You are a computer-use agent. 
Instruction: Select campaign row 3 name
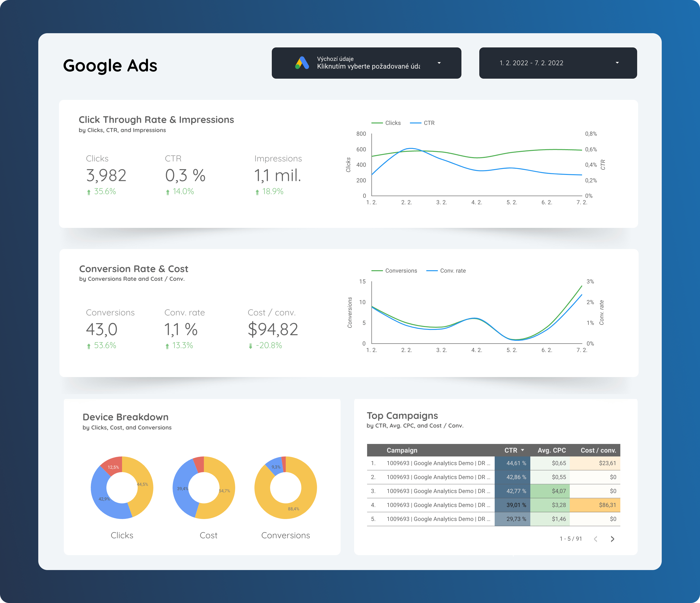(439, 491)
